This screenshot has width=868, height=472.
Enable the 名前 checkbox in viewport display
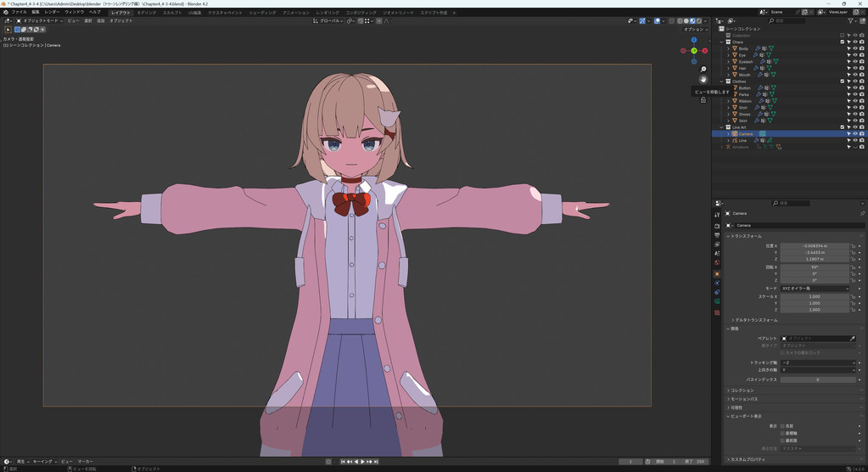[x=782, y=426]
